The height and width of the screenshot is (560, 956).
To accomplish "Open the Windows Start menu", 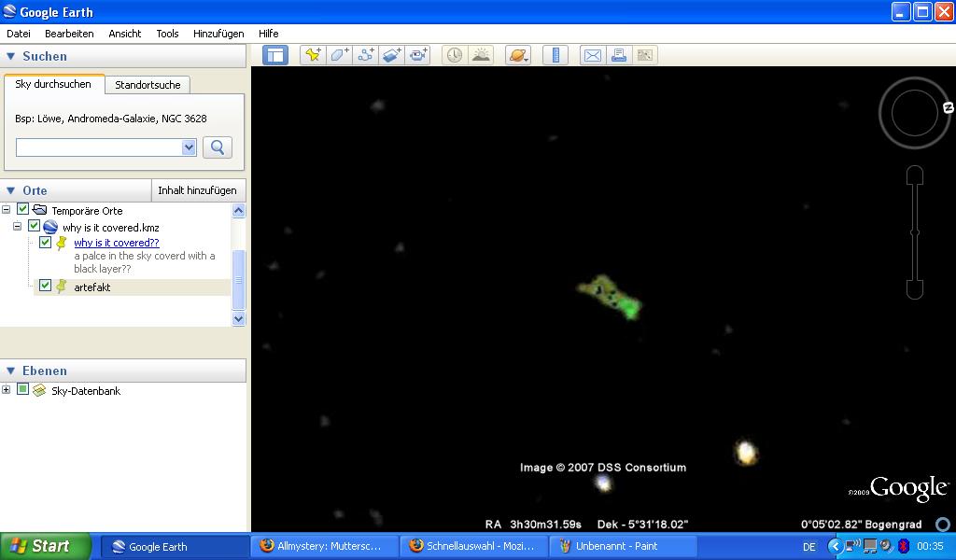I will (x=45, y=546).
